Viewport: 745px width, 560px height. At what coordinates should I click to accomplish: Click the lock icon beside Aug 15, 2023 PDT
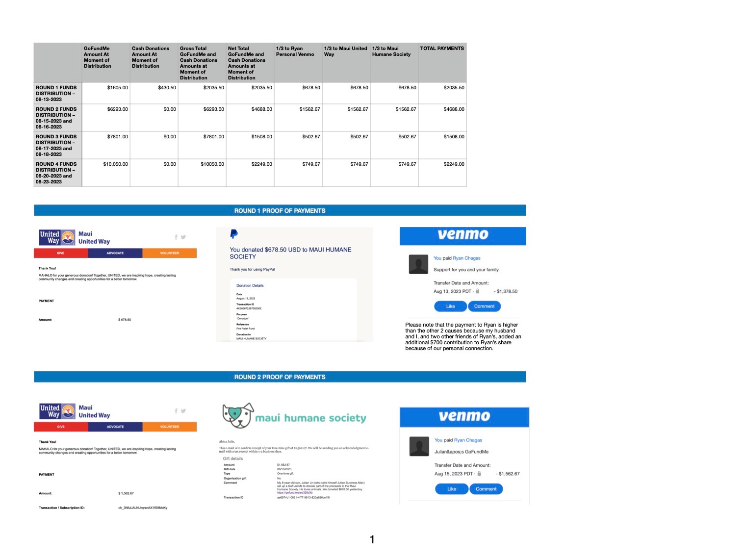pyautogui.click(x=479, y=474)
